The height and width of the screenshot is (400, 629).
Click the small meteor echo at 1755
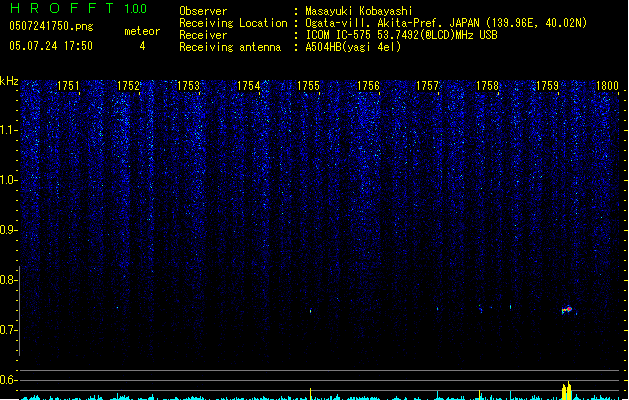(x=310, y=311)
